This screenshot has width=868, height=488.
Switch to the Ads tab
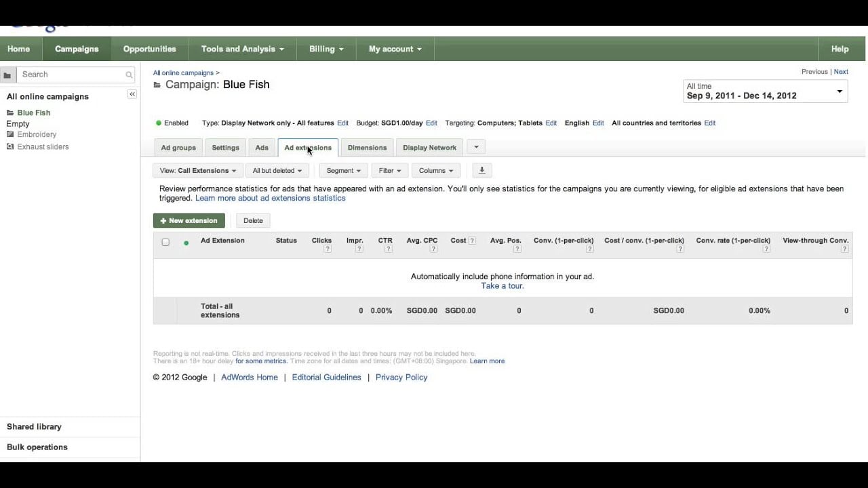point(262,148)
